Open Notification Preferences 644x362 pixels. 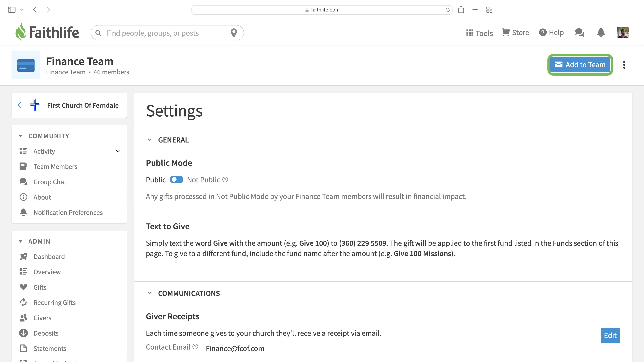click(68, 212)
